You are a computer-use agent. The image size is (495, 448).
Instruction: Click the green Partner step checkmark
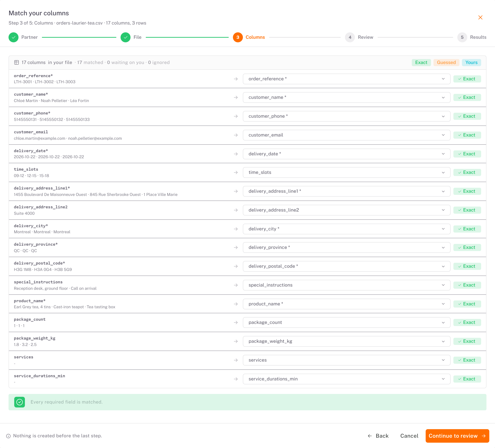(x=14, y=37)
